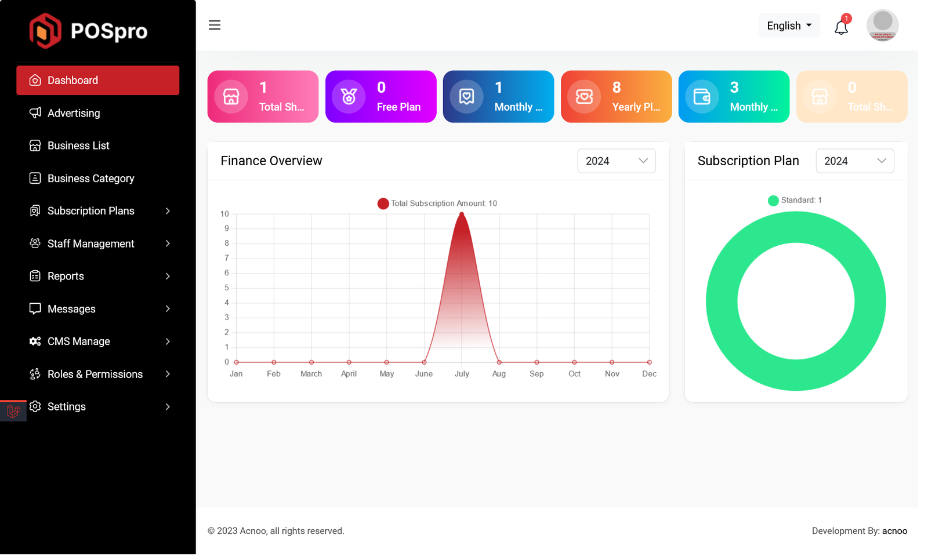Image resolution: width=928 pixels, height=560 pixels.
Task: Click the hamburger menu icon
Action: 215,25
